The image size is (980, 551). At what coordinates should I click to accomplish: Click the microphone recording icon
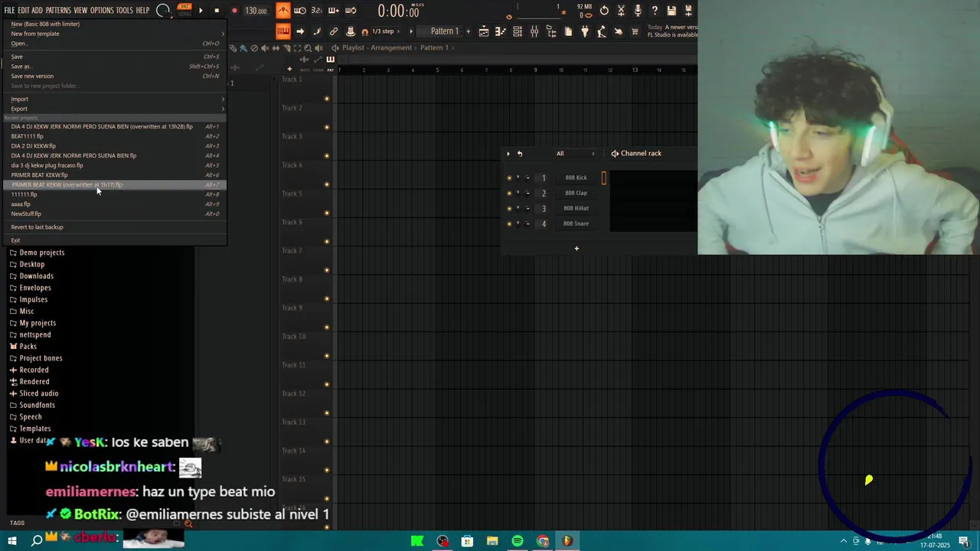click(638, 11)
